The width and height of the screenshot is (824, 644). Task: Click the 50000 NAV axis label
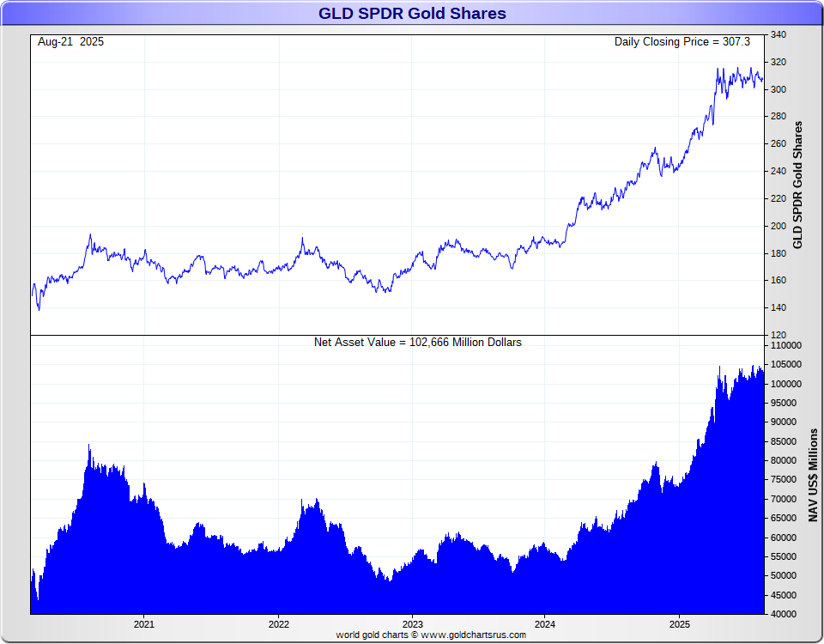(x=784, y=575)
